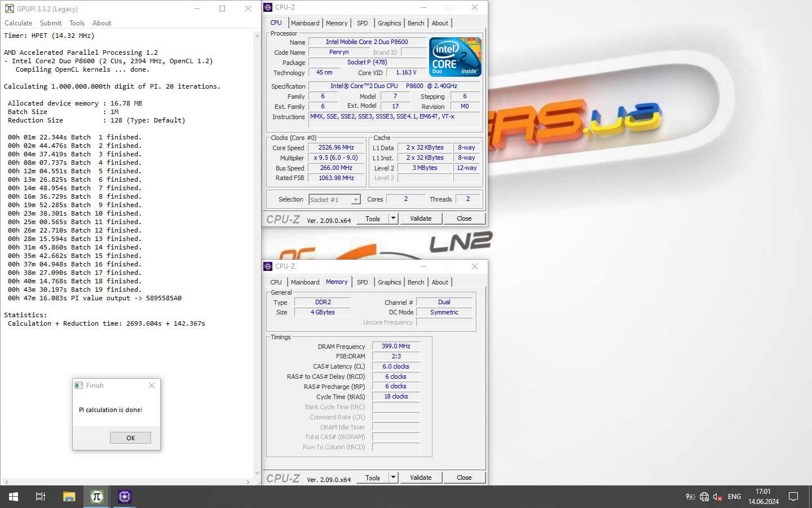This screenshot has height=508, width=812.
Task: Open the Start menu
Action: pos(14,497)
